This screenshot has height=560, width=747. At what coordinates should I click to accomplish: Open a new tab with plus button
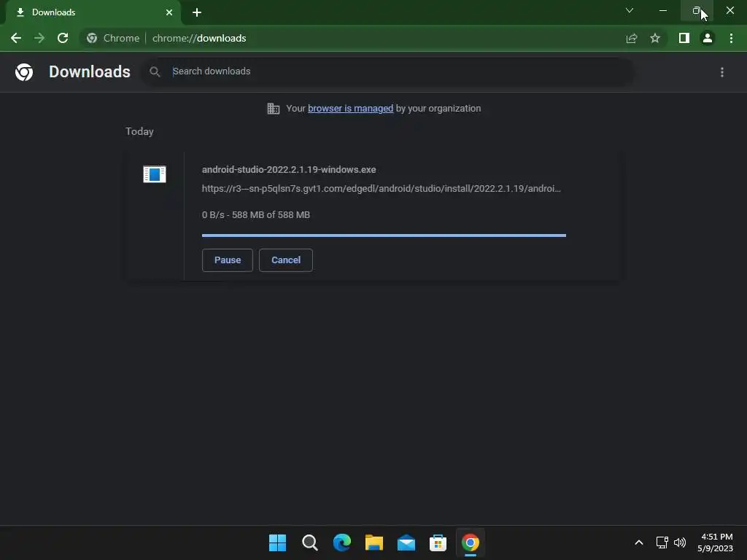tap(197, 12)
